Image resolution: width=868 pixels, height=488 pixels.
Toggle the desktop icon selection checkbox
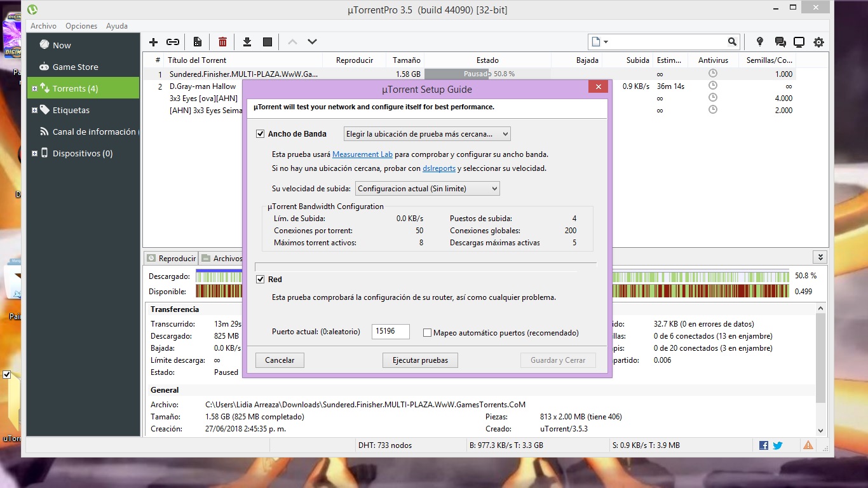point(7,375)
